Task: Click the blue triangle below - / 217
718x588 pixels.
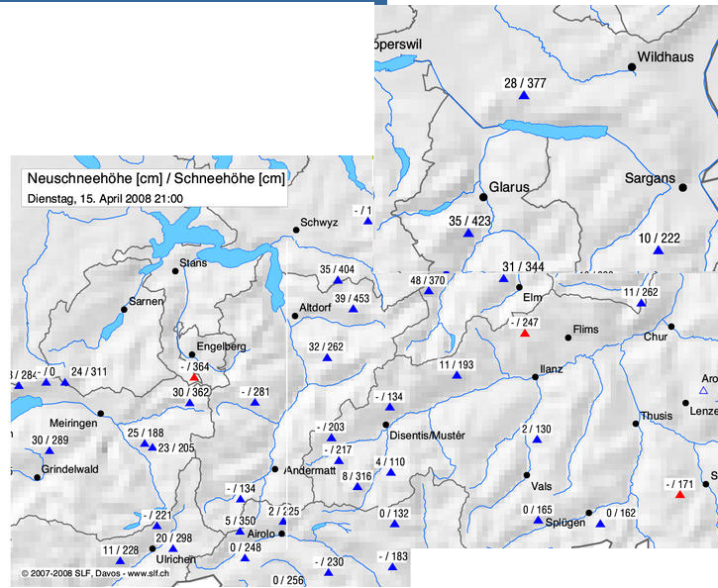Action: click(339, 460)
